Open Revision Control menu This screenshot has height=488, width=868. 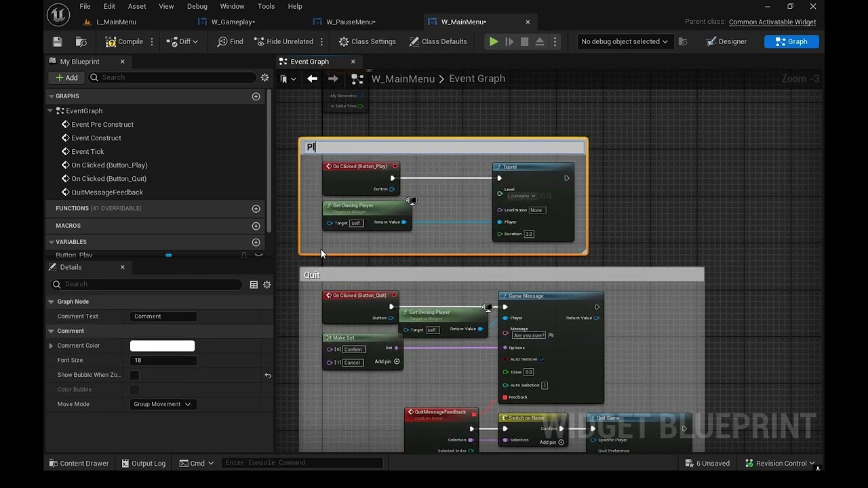tap(780, 463)
